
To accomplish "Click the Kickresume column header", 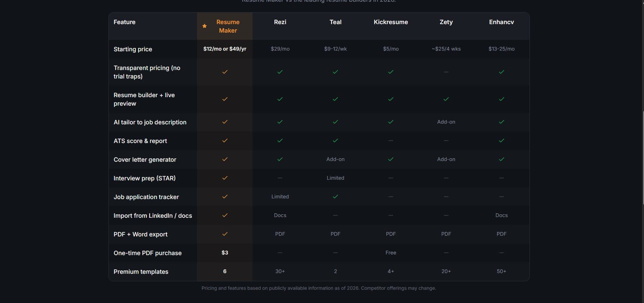I will click(391, 22).
